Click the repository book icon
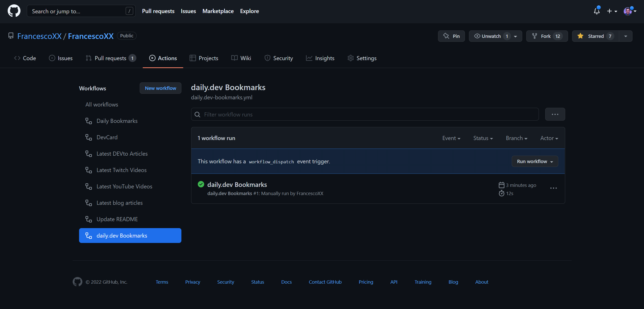Viewport: 644px width, 309px height. pyautogui.click(x=11, y=36)
